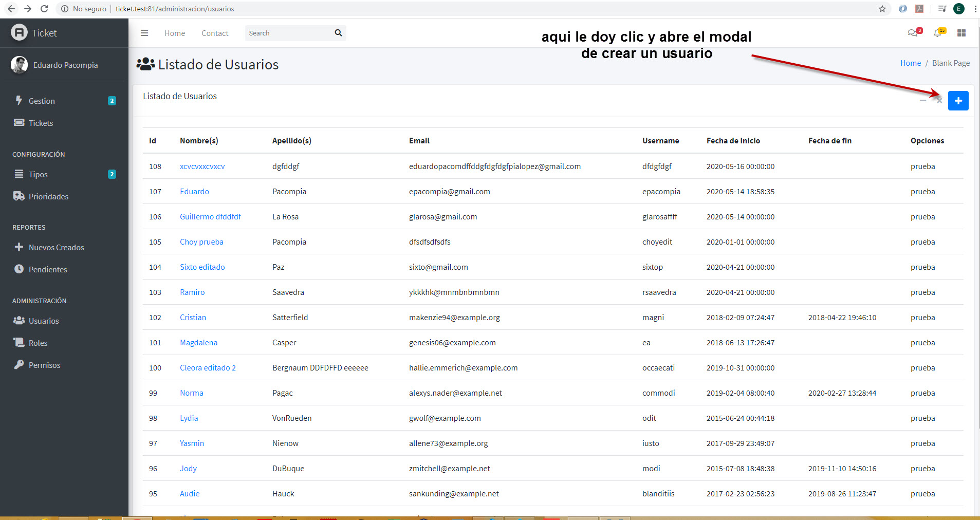Toggle the sidebar hamburger menu
The height and width of the screenshot is (520, 980).
point(144,33)
